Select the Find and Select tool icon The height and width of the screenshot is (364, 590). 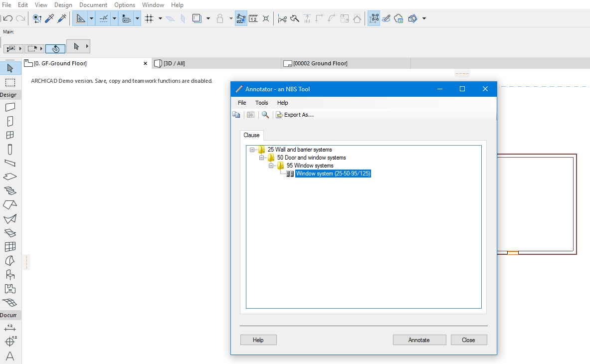click(37, 18)
